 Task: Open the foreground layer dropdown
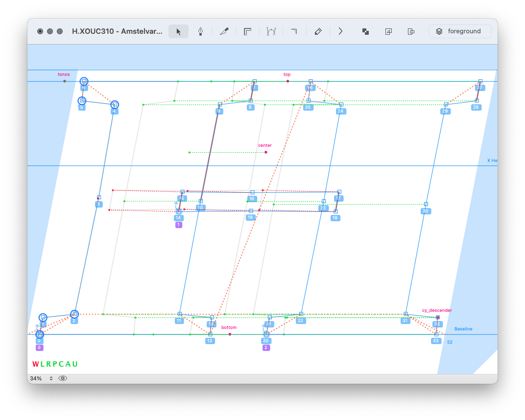pyautogui.click(x=460, y=31)
